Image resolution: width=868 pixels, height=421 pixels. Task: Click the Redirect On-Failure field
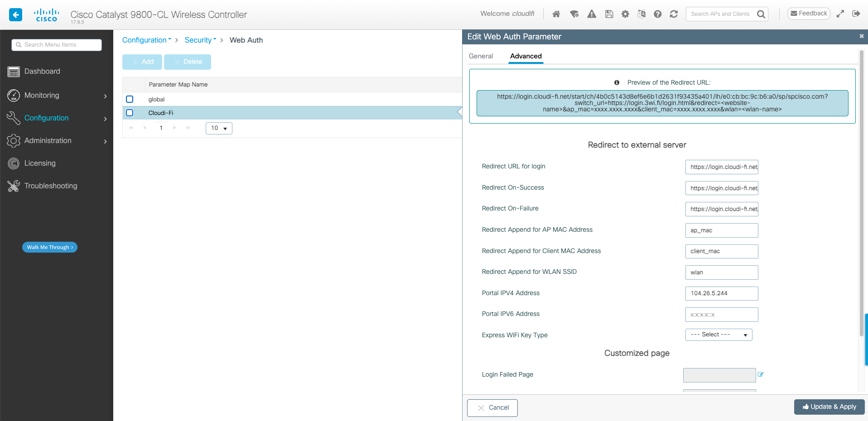click(x=722, y=209)
